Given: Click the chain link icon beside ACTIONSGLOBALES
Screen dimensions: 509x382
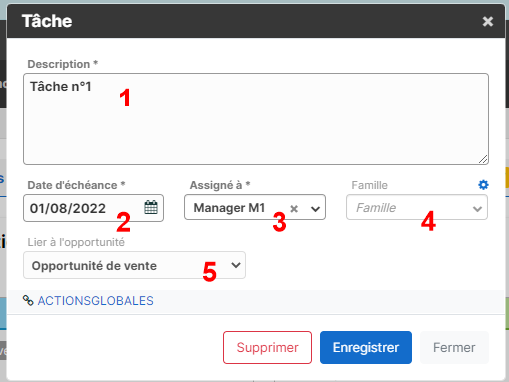Looking at the screenshot, I should pos(28,300).
